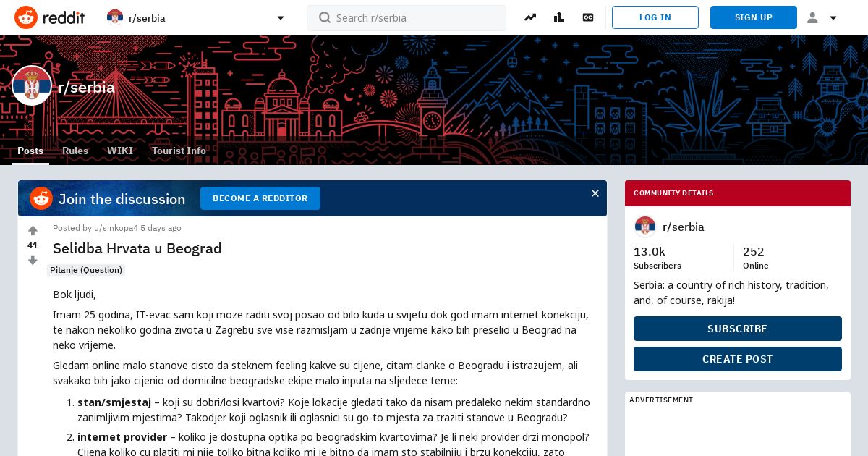Open the Selidba Hrvata u Beograd title
This screenshot has width=868, height=456.
tap(137, 248)
